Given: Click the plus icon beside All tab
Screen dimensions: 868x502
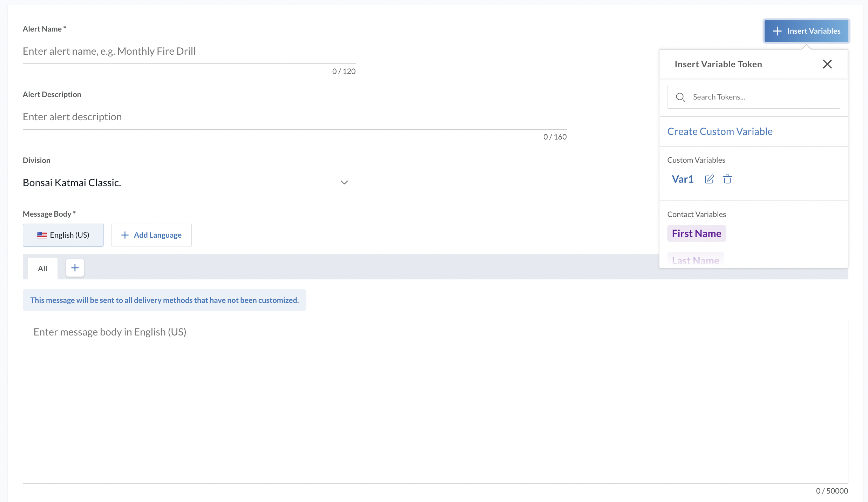Looking at the screenshot, I should [75, 268].
